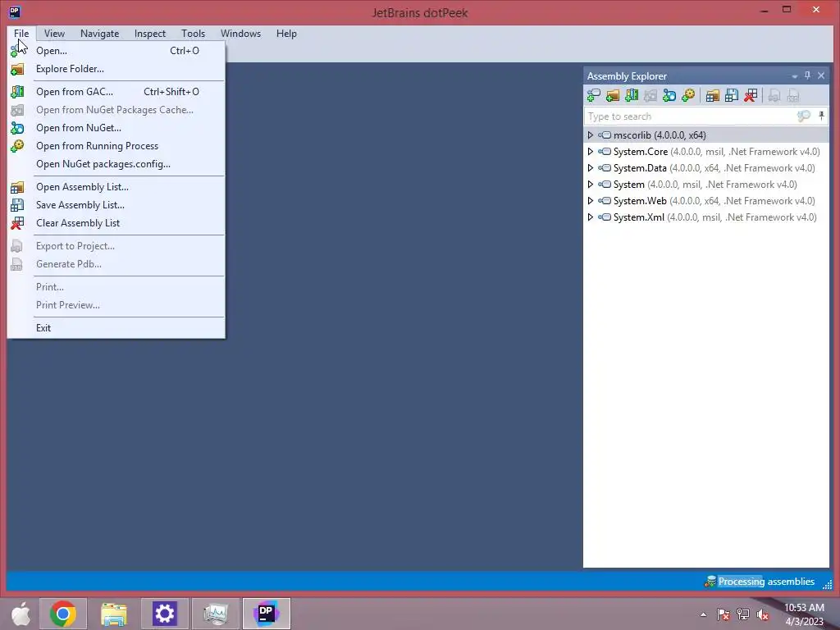Viewport: 840px width, 630px height.
Task: Expand the System.Web assembly node
Action: pyautogui.click(x=591, y=201)
